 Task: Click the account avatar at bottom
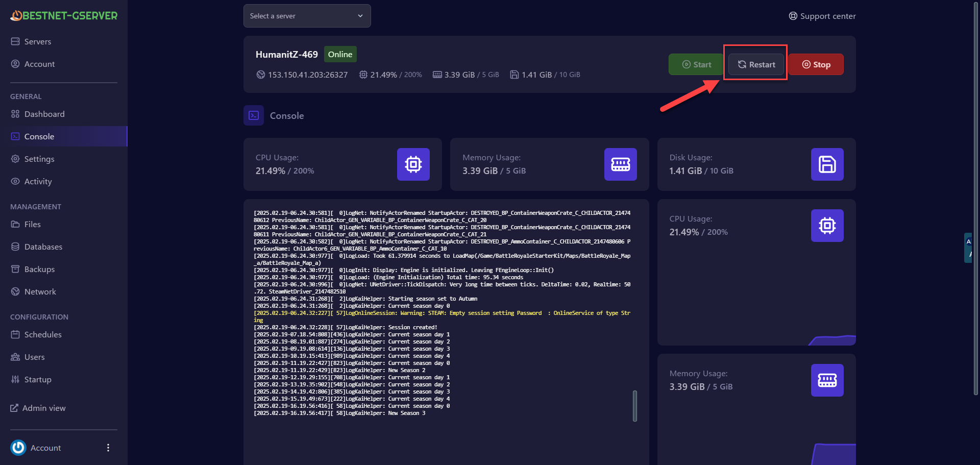18,448
